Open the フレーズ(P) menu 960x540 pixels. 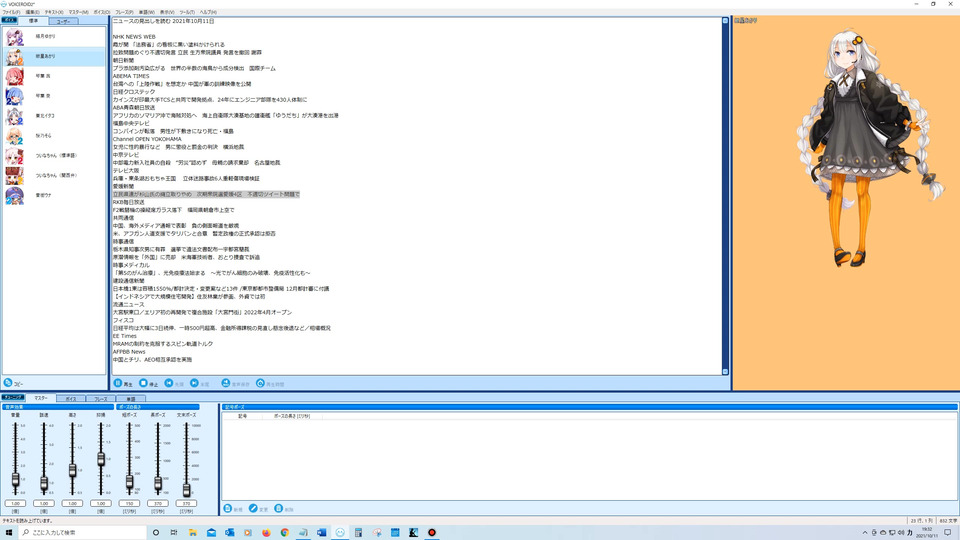tap(124, 12)
